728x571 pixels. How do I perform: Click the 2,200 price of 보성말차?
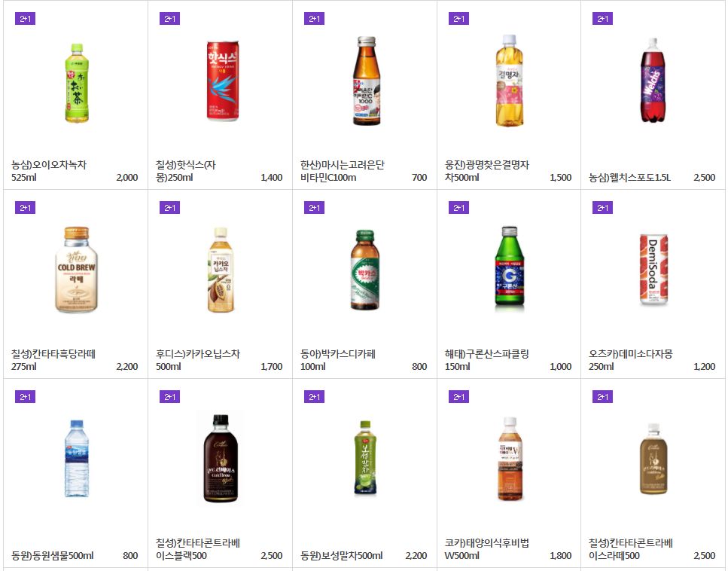416,556
